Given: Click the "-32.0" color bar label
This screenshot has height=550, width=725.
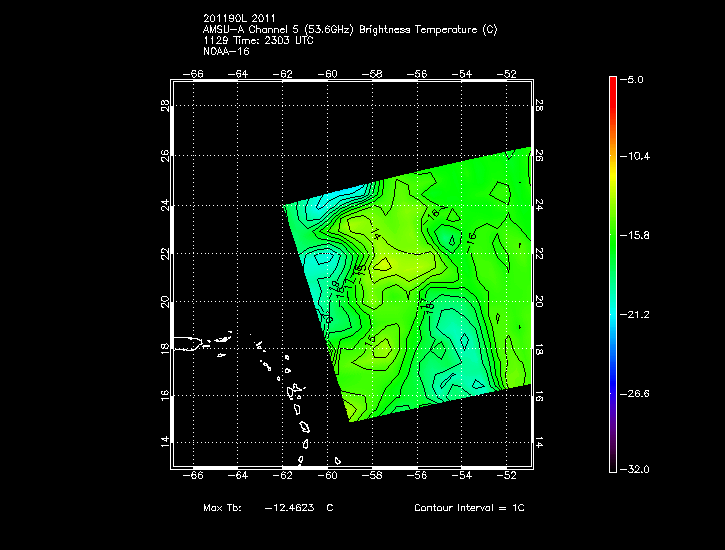Looking at the screenshot, I should pos(638,469).
